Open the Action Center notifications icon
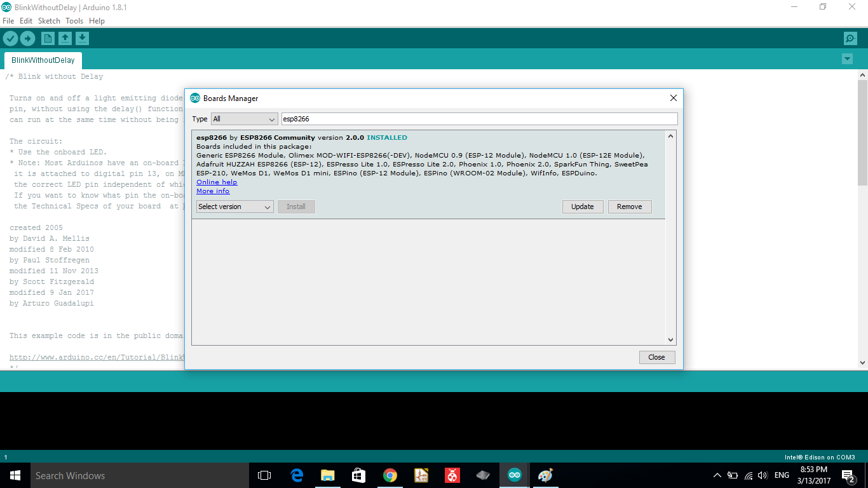This screenshot has height=488, width=868. click(x=848, y=475)
